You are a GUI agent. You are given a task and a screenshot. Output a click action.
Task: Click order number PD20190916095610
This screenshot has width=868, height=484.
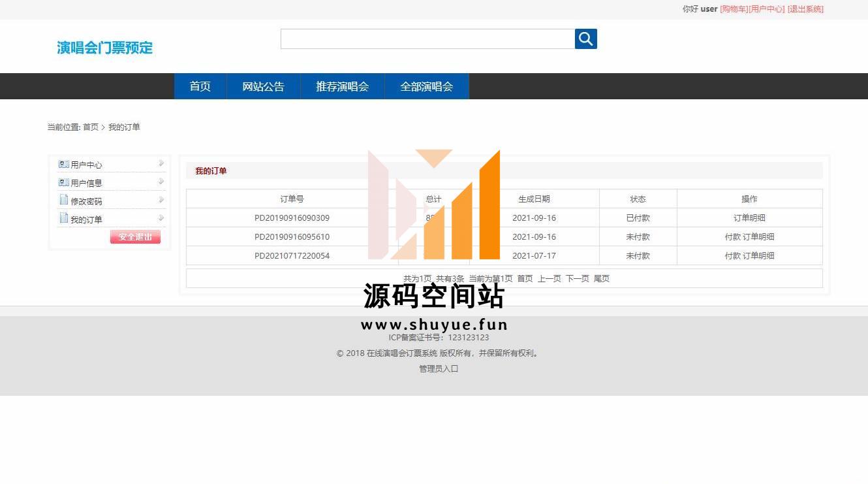click(x=292, y=237)
